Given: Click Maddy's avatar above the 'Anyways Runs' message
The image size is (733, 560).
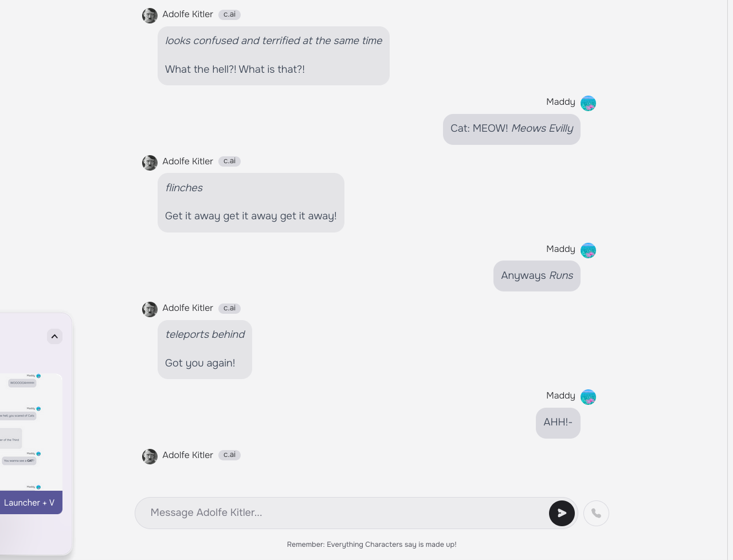Looking at the screenshot, I should click(588, 250).
